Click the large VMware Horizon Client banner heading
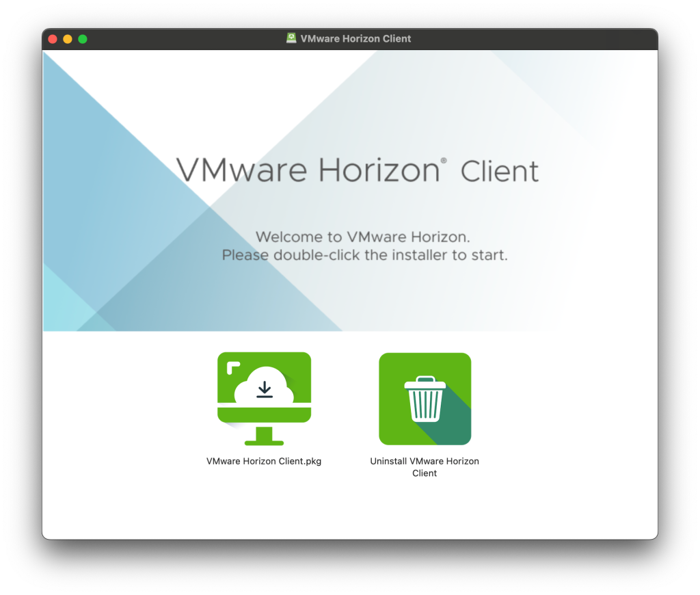 [x=357, y=170]
